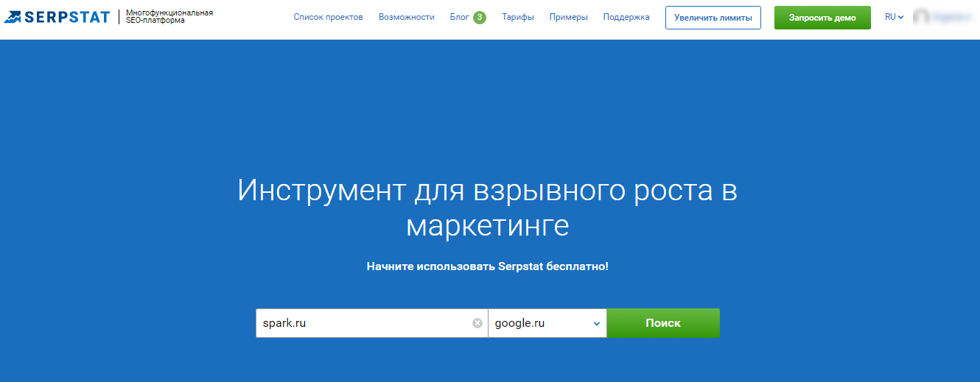Click the green blog badge showing 3
The image size is (980, 382).
[480, 17]
